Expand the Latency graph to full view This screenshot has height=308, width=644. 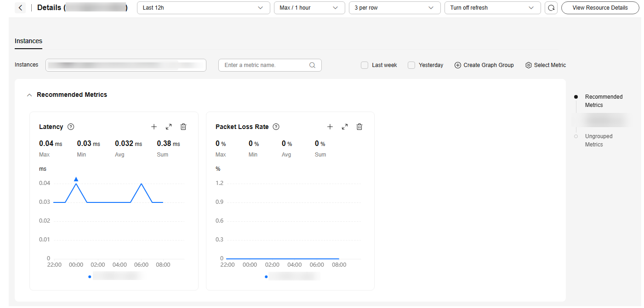point(169,127)
